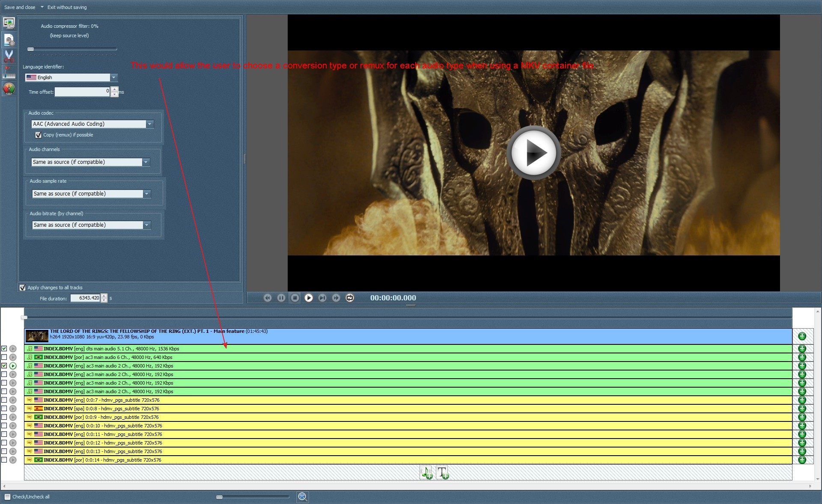Click preview icon of [spa] 0:0:8 subtitle
The image size is (822, 504).
pos(13,409)
